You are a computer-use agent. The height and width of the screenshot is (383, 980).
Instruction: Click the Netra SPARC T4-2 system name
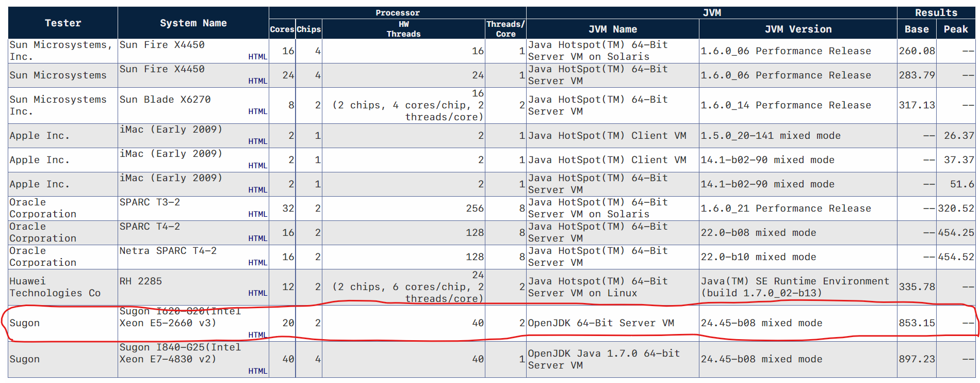coord(168,251)
